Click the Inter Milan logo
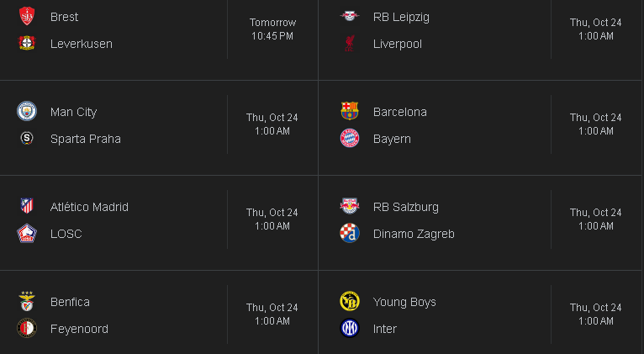644x354 pixels. [x=350, y=328]
